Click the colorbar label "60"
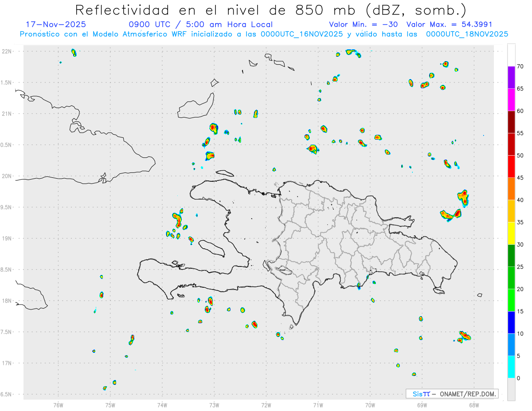This screenshot has width=532, height=411. [x=520, y=111]
